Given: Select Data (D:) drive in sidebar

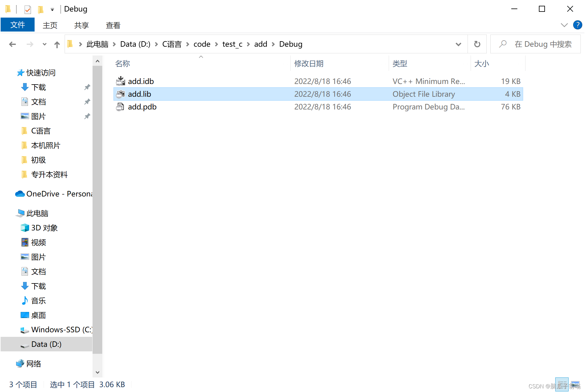Looking at the screenshot, I should pos(46,344).
